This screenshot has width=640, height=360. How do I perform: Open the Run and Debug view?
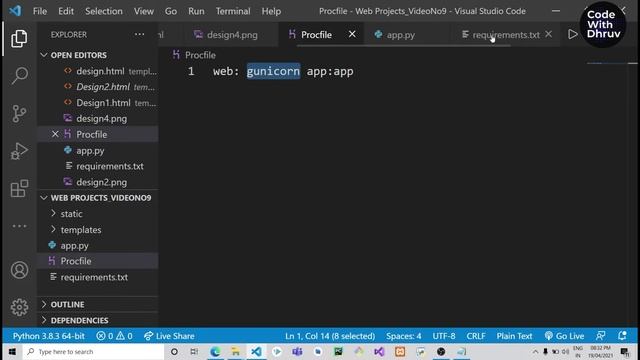pos(19,151)
